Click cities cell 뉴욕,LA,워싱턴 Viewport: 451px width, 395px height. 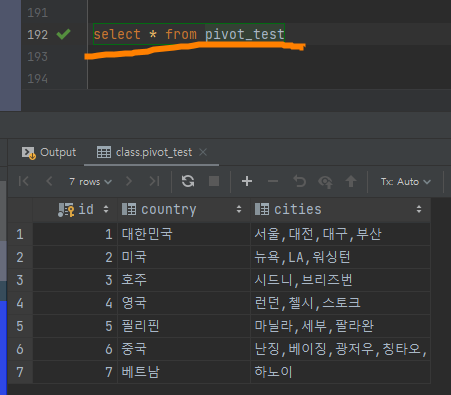coord(340,257)
